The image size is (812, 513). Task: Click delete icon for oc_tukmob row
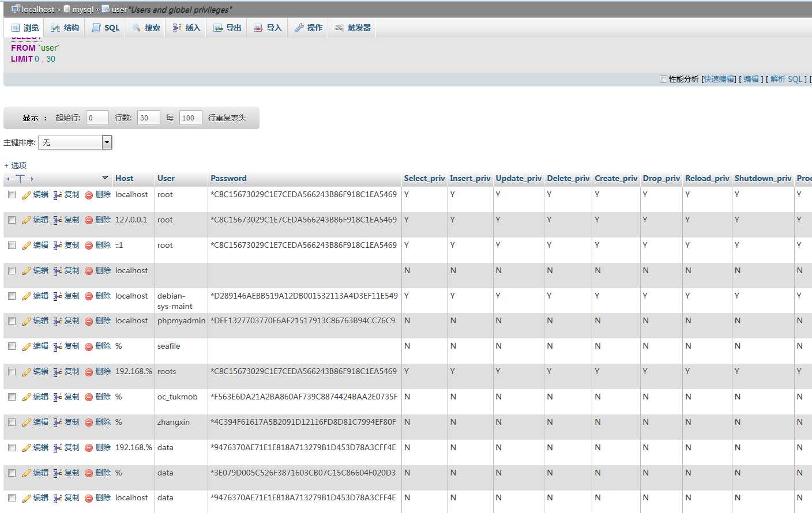[89, 398]
